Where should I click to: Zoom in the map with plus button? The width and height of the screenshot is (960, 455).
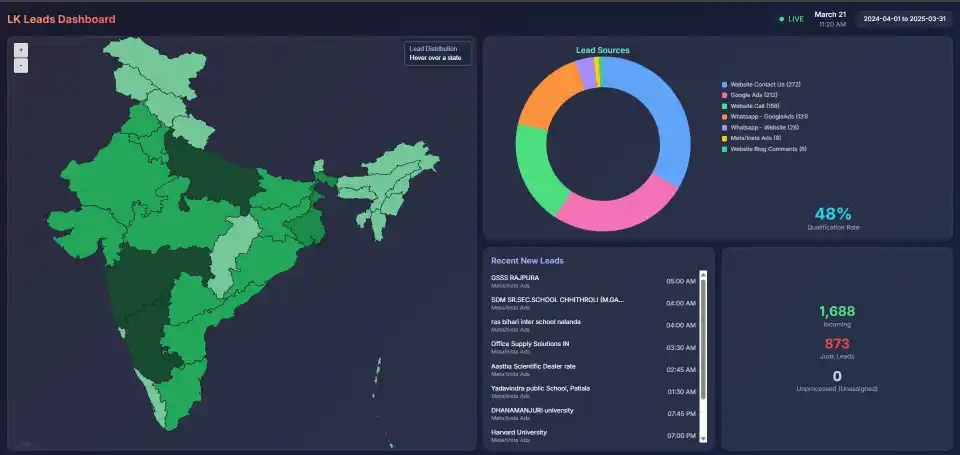(21, 50)
